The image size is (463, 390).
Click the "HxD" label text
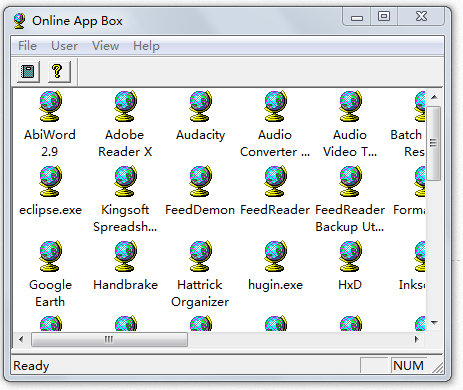point(350,285)
